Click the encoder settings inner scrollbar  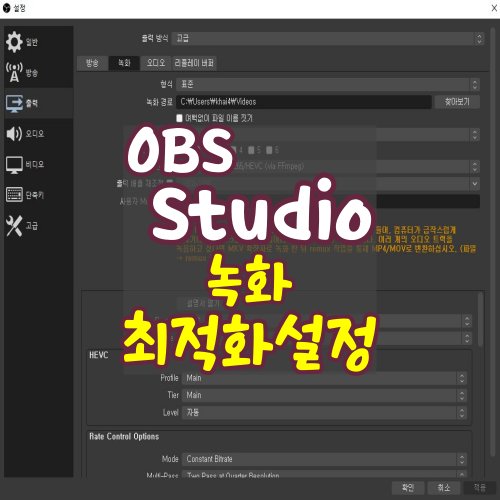(x=480, y=319)
